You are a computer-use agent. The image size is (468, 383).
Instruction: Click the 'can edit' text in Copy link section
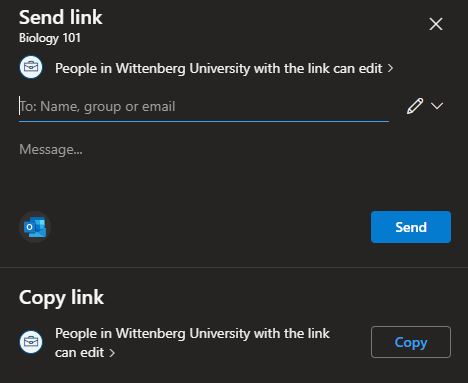tap(79, 353)
